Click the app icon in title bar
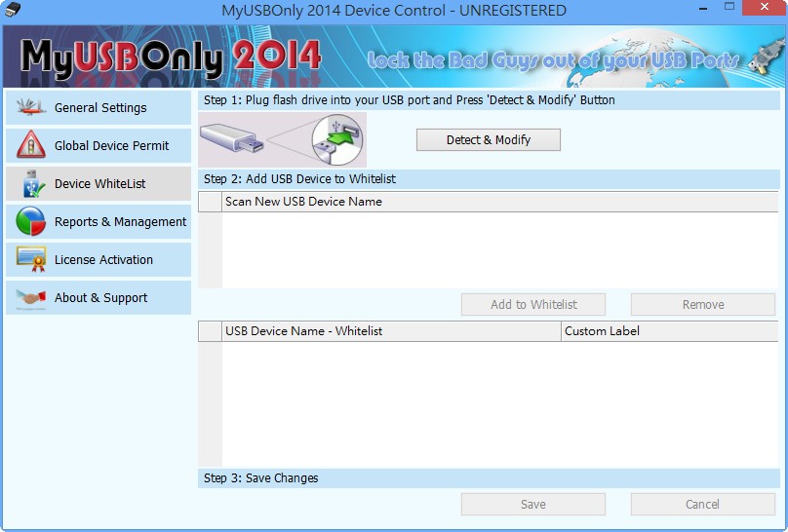Image resolution: width=788 pixels, height=532 pixels. pos(12,10)
